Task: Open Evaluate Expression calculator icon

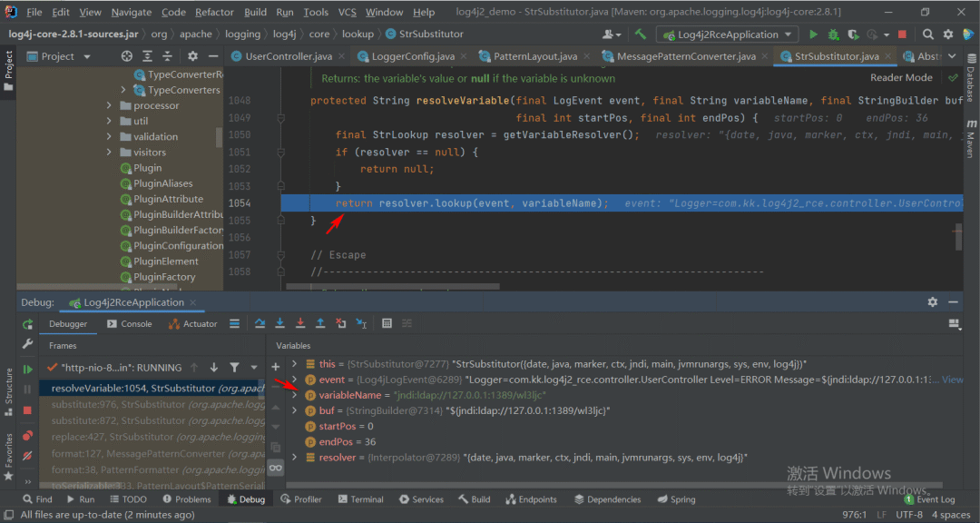Action: (387, 323)
